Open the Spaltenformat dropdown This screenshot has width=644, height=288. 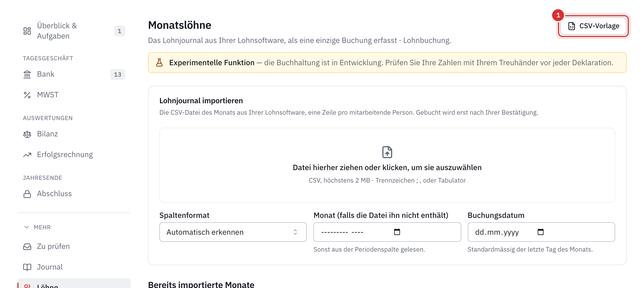click(233, 232)
